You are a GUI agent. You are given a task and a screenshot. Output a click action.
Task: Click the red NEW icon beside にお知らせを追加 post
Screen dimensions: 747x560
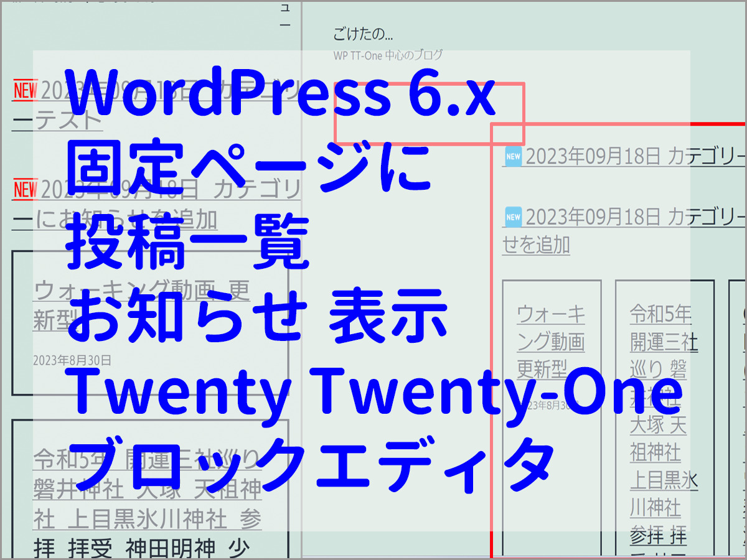tap(25, 189)
